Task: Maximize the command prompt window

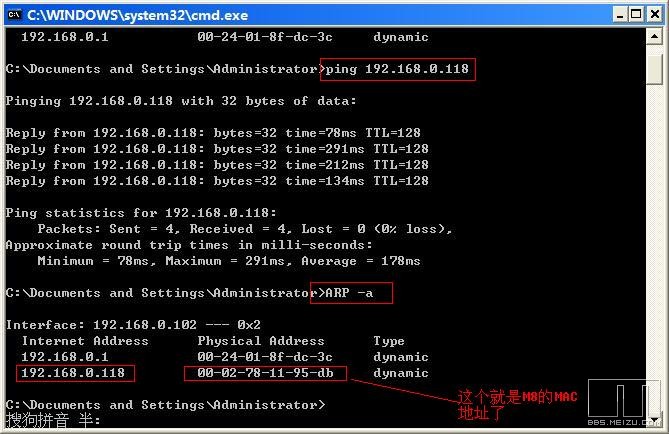Action: 632,14
